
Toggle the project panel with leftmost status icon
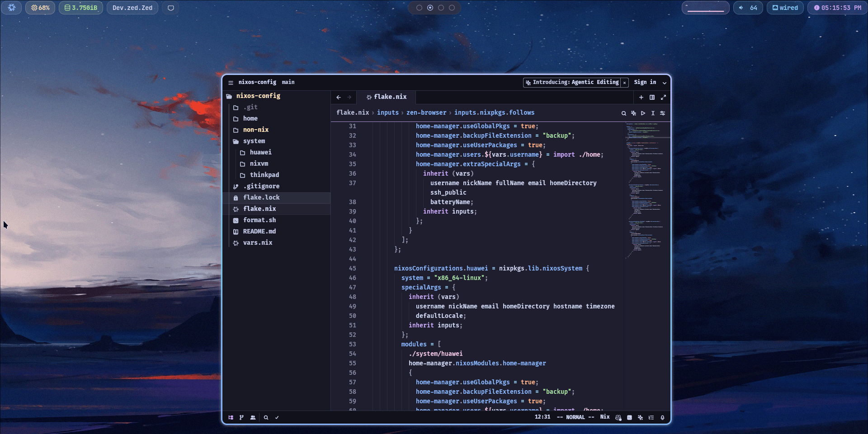tap(231, 418)
